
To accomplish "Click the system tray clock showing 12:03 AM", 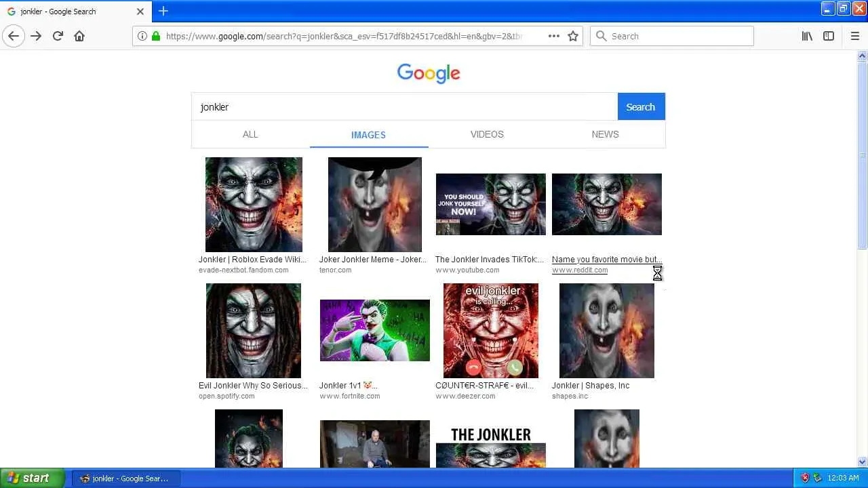I will click(x=843, y=478).
